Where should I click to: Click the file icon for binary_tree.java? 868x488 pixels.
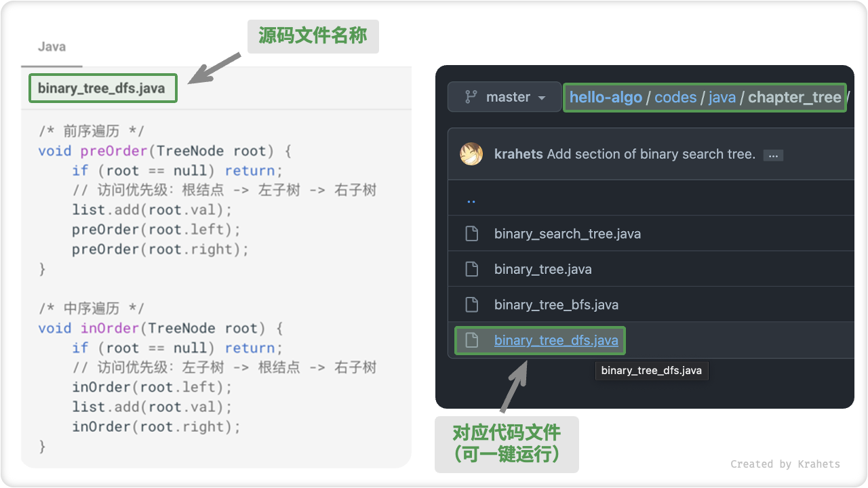[x=471, y=268]
